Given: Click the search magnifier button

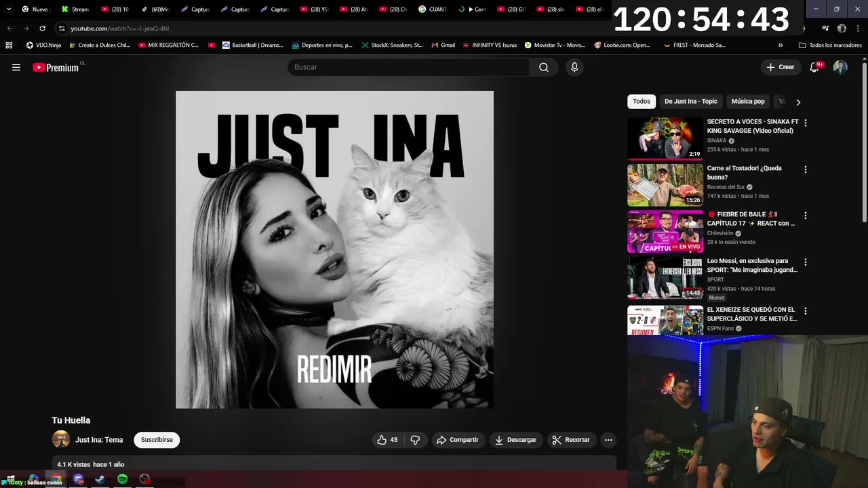Looking at the screenshot, I should pyautogui.click(x=544, y=67).
